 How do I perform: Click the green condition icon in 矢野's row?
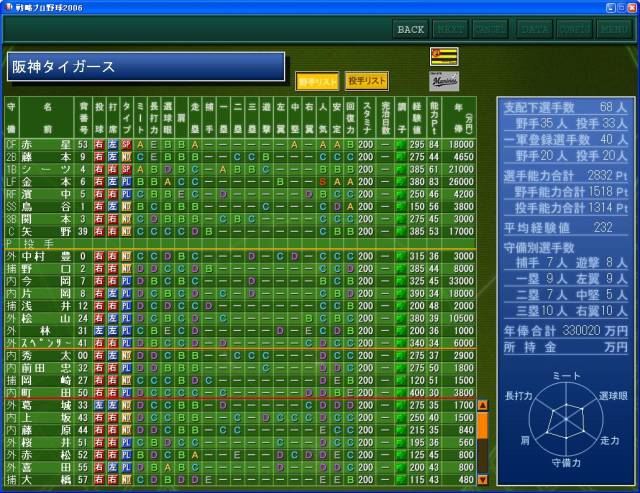click(401, 231)
